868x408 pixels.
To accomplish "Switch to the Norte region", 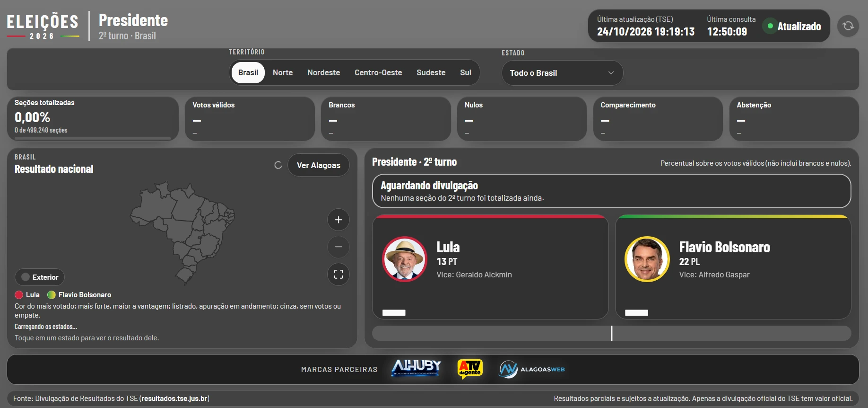I will [283, 73].
